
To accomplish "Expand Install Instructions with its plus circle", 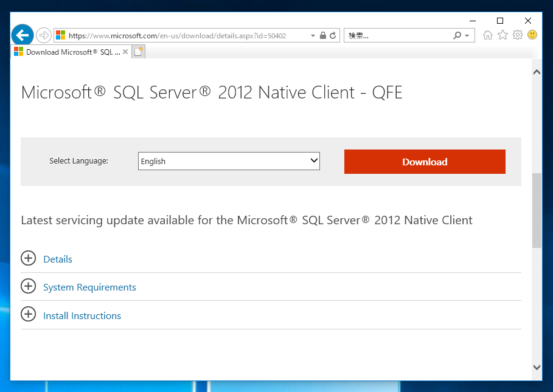I will point(28,314).
